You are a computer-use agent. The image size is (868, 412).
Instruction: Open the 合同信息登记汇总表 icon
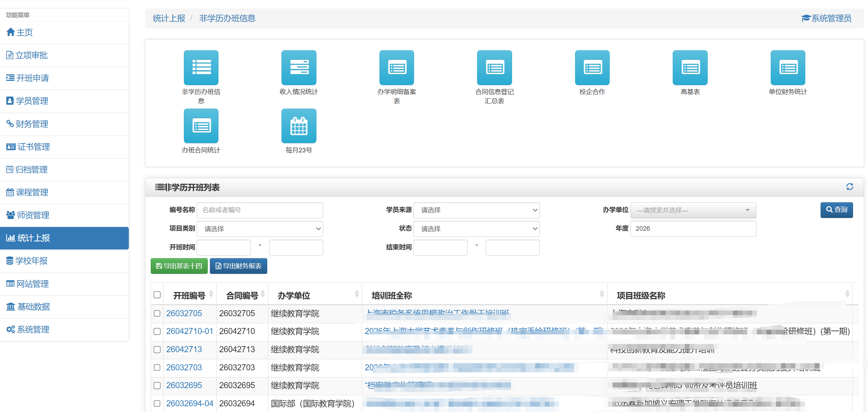click(x=494, y=68)
